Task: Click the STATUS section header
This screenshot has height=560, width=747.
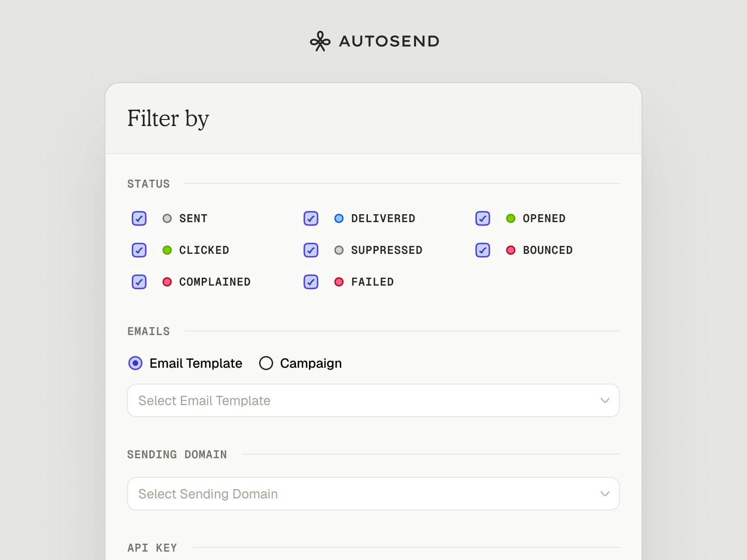Action: (x=148, y=183)
